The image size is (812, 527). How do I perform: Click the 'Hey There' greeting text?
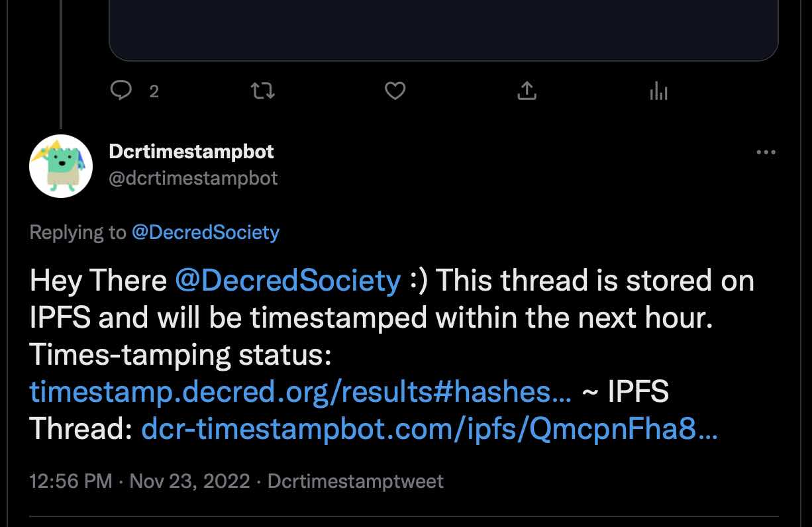98,281
